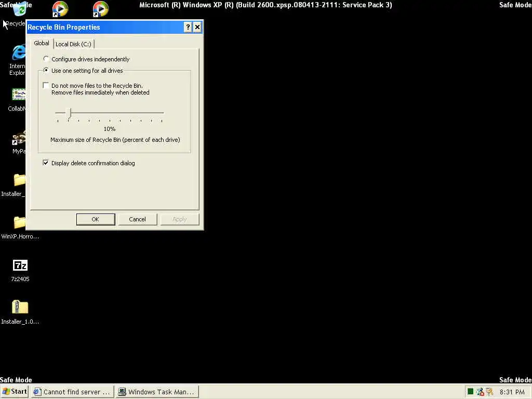The height and width of the screenshot is (399, 532).
Task: Uncheck Display delete confirmation dialog
Action: [x=46, y=163]
